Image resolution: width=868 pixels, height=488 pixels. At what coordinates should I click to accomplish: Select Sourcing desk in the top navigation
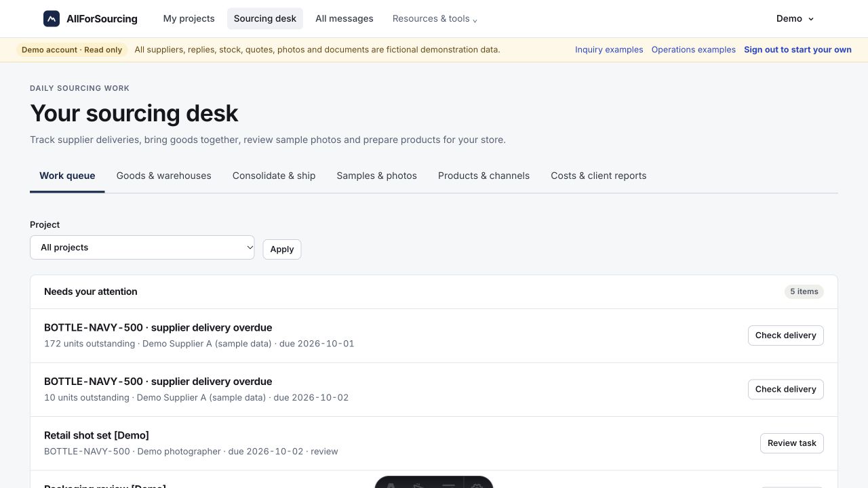click(265, 19)
